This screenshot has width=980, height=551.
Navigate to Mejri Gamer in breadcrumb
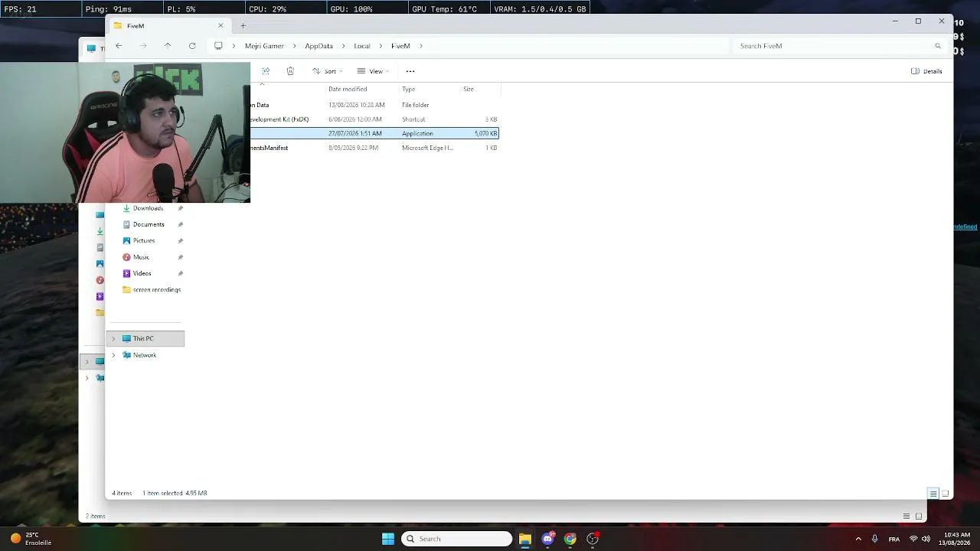[264, 46]
